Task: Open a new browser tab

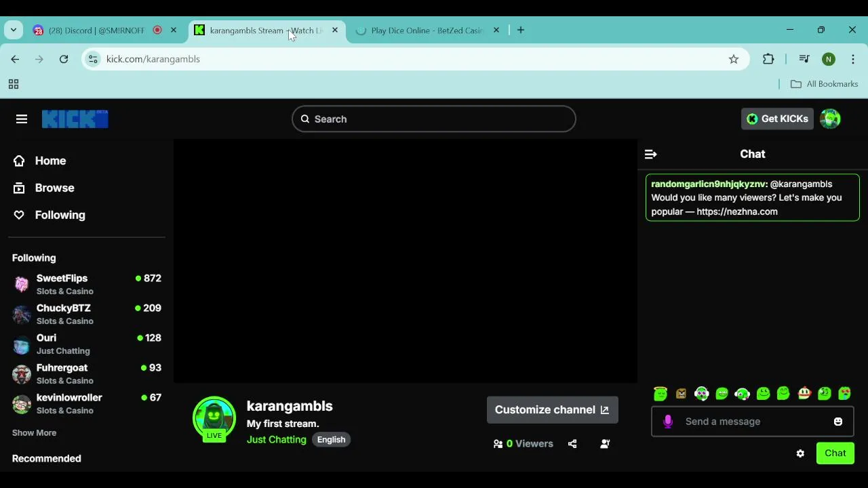Action: click(x=521, y=30)
